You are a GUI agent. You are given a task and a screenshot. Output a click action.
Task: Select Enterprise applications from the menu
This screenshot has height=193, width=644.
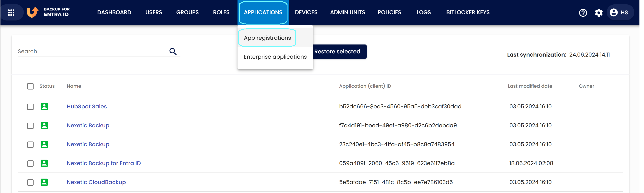[275, 57]
